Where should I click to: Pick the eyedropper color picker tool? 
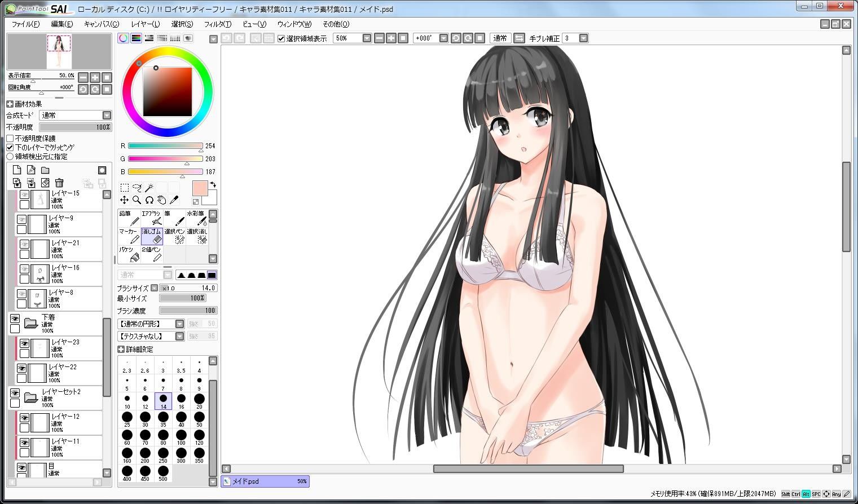coord(174,200)
